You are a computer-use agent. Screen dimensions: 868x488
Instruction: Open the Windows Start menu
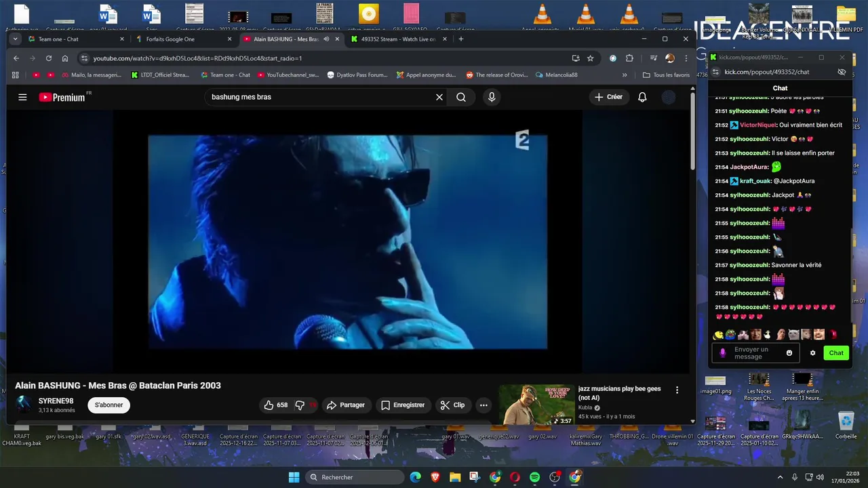click(294, 477)
